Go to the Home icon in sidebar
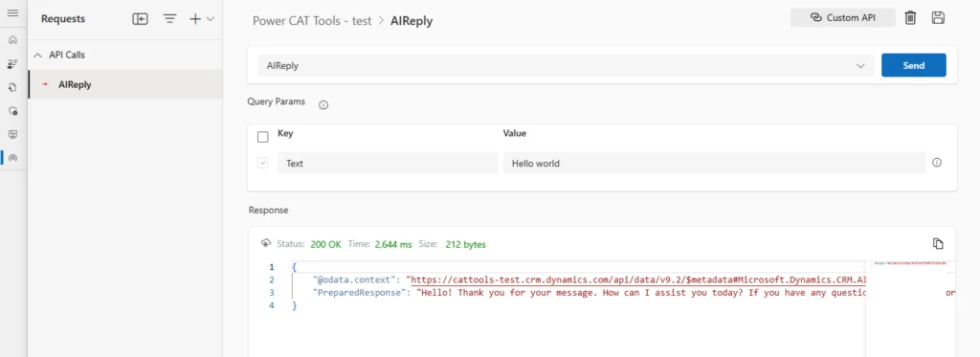The image size is (980, 357). pyautogui.click(x=12, y=40)
